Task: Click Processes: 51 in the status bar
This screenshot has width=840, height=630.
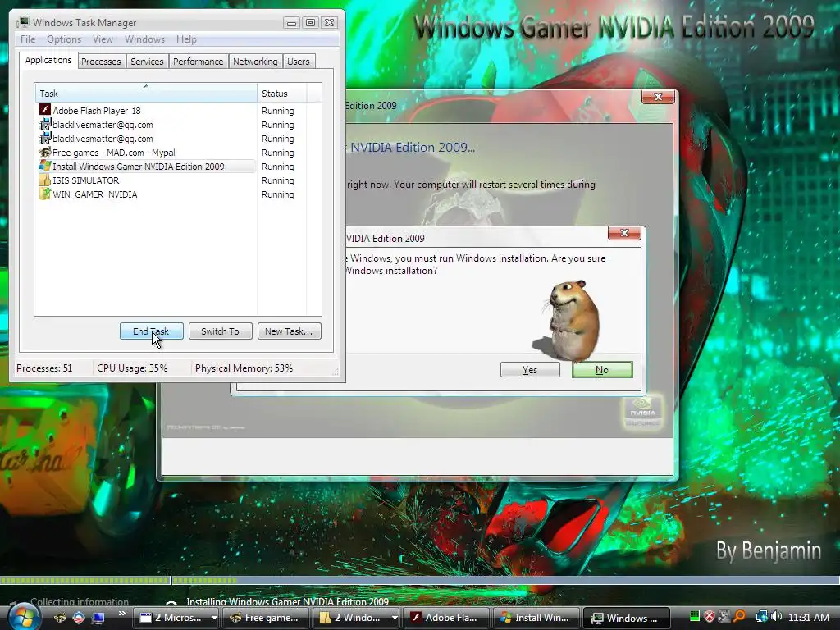Action: [44, 368]
